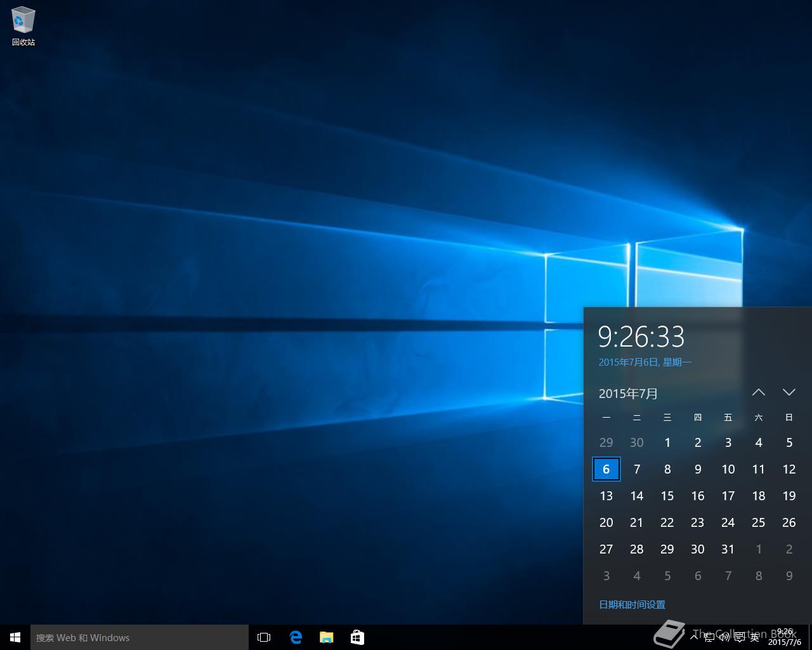The width and height of the screenshot is (812, 650).
Task: Select July 1 in first week row
Action: [x=667, y=442]
